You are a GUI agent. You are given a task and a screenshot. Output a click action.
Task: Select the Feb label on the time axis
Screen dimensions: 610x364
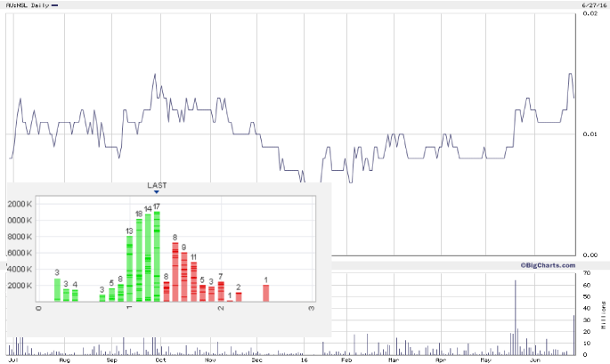[346, 360]
